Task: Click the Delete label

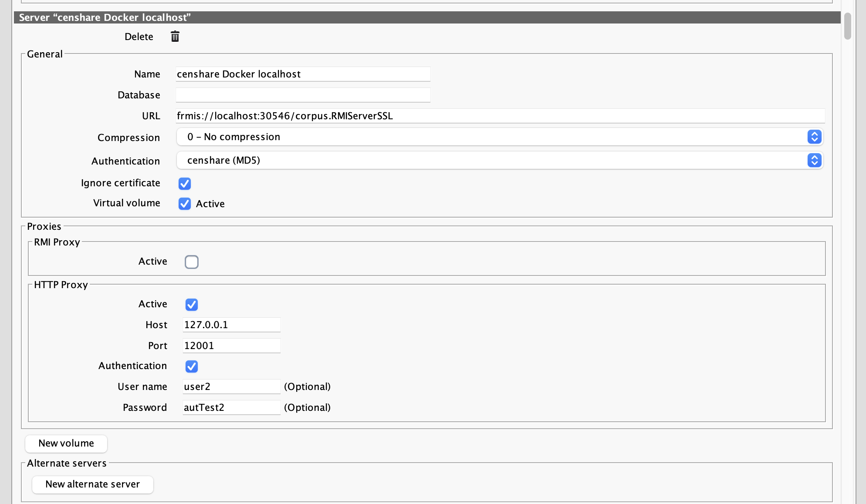Action: coord(139,37)
